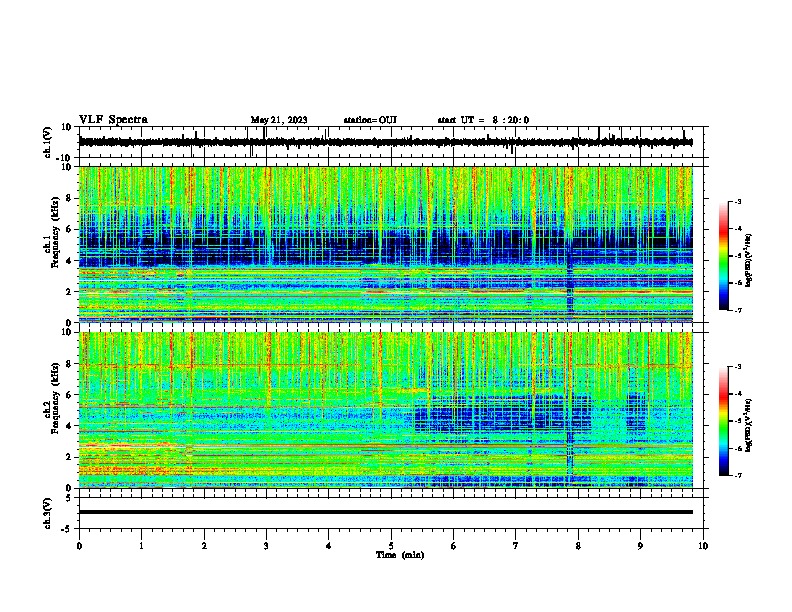Click time axis tick label "1"
792x612 pixels.
[x=141, y=546]
